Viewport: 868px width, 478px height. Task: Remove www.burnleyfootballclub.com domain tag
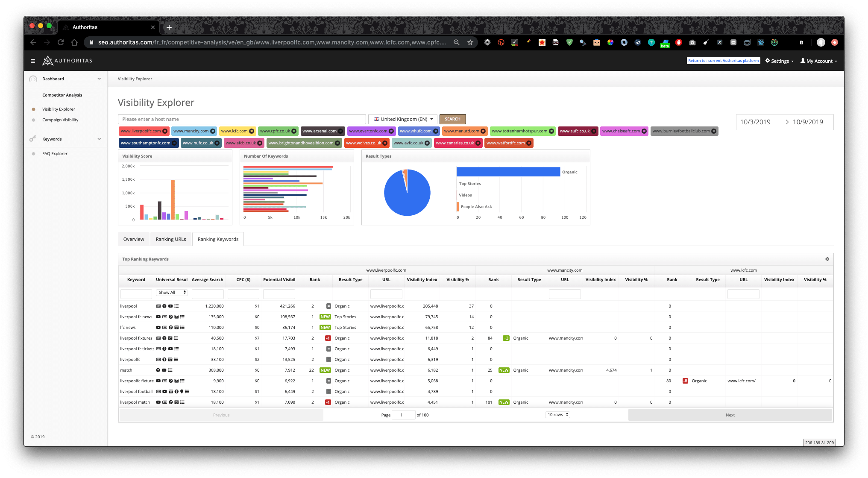714,131
